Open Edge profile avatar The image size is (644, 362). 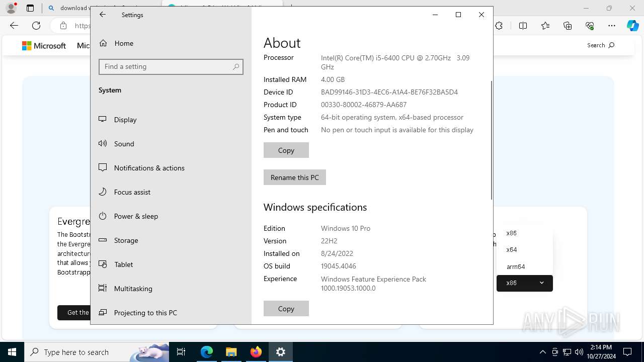point(11,8)
